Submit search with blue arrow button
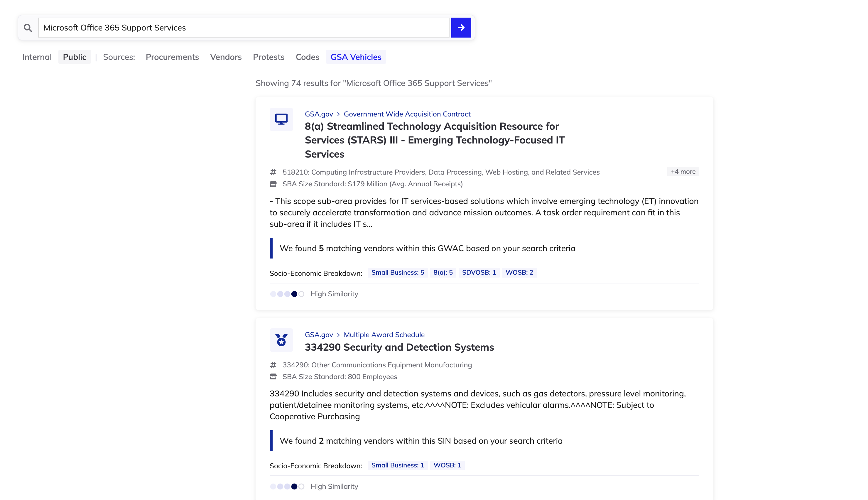This screenshot has width=868, height=500. tap(461, 28)
